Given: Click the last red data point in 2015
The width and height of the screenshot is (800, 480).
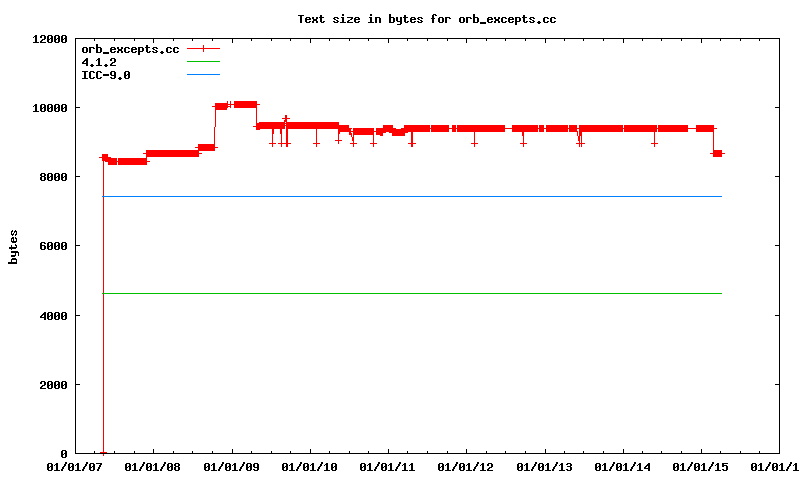Looking at the screenshot, I should [x=718, y=153].
